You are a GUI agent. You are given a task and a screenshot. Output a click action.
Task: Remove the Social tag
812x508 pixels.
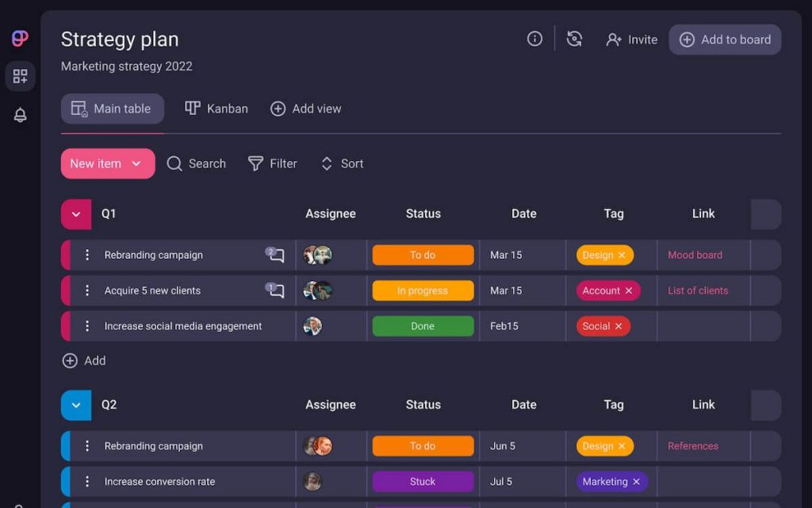[619, 326]
